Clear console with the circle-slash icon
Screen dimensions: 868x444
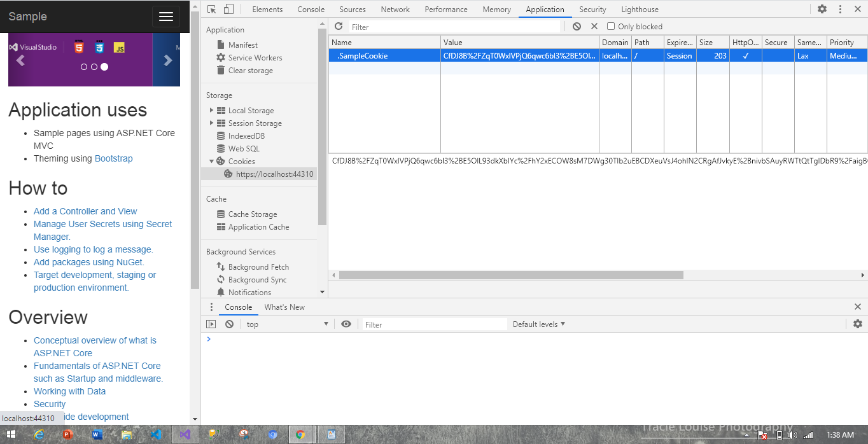pyautogui.click(x=230, y=324)
